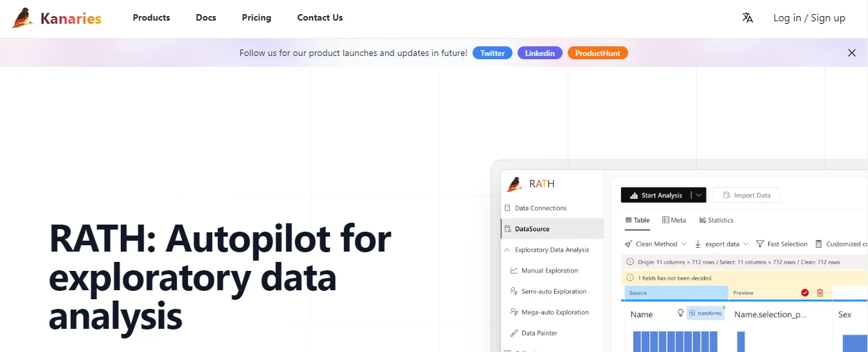Click the red confirm checkmark icon
The height and width of the screenshot is (352, 868).
tap(805, 293)
